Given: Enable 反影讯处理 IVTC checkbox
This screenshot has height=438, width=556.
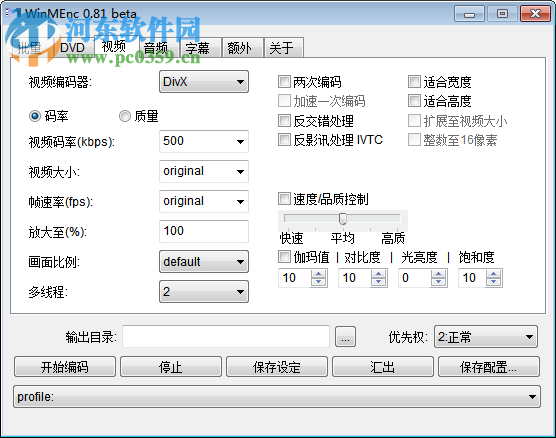Looking at the screenshot, I should pyautogui.click(x=284, y=139).
